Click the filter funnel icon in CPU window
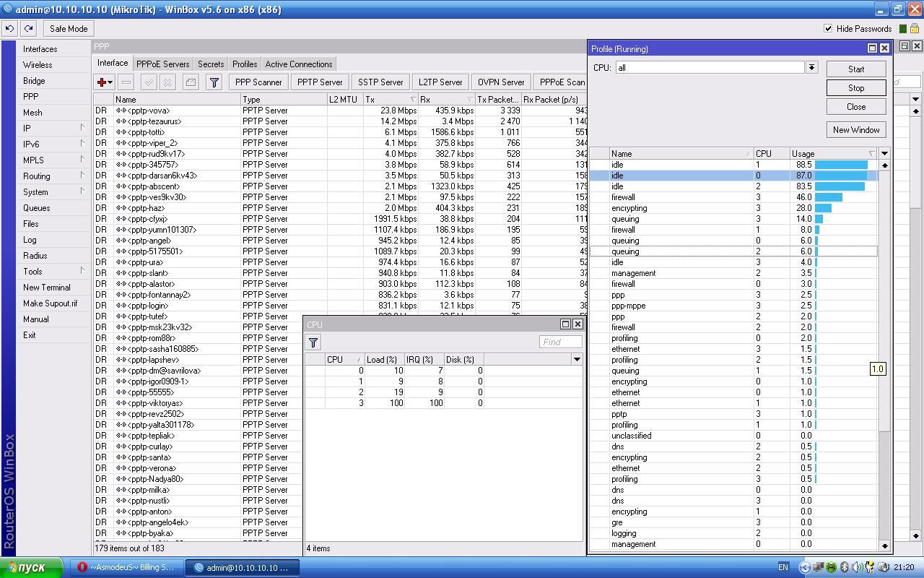Viewport: 924px width, 578px height. click(x=313, y=342)
